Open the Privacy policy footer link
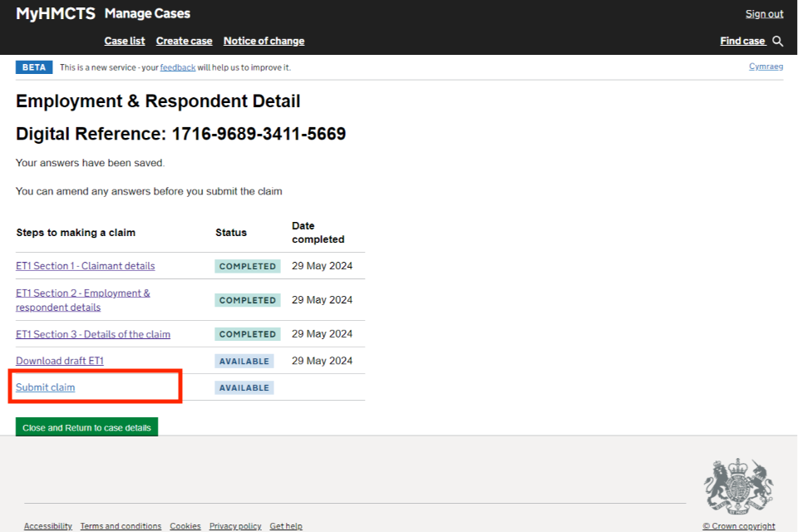The height and width of the screenshot is (532, 798). [x=235, y=526]
